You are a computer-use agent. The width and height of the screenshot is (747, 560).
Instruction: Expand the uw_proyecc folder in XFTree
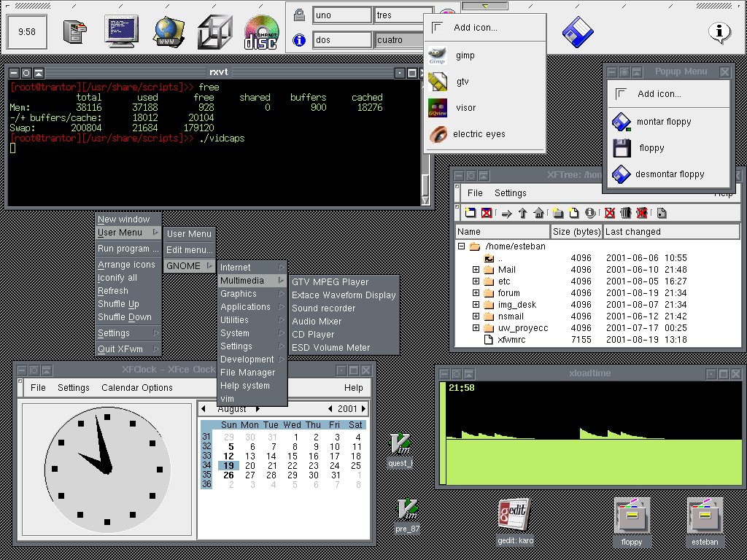click(x=476, y=327)
